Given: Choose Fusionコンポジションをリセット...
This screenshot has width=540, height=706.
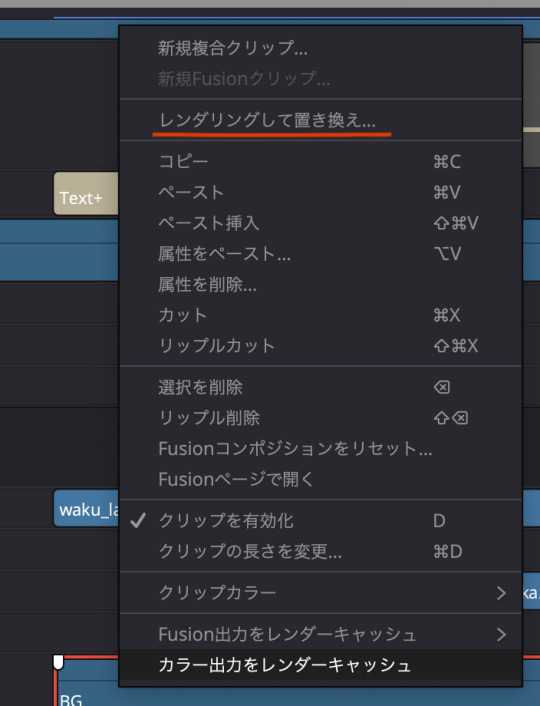Looking at the screenshot, I should [x=320, y=448].
